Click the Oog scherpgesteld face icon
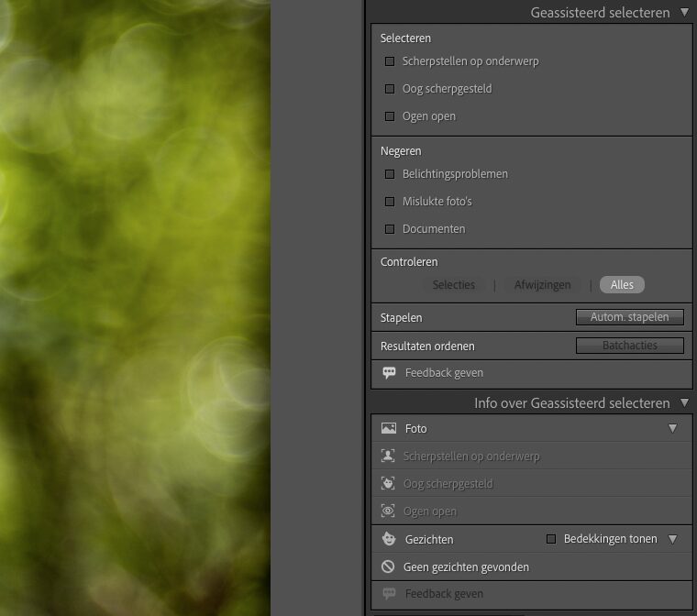 [388, 484]
